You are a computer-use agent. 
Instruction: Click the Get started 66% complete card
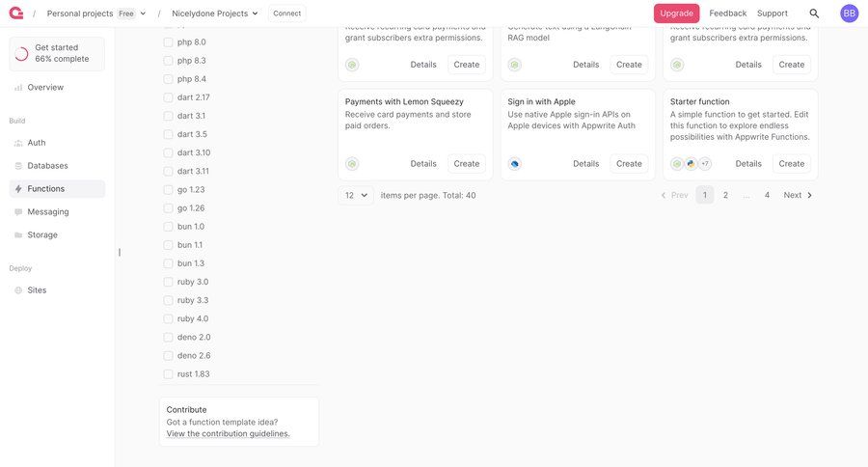tap(57, 54)
